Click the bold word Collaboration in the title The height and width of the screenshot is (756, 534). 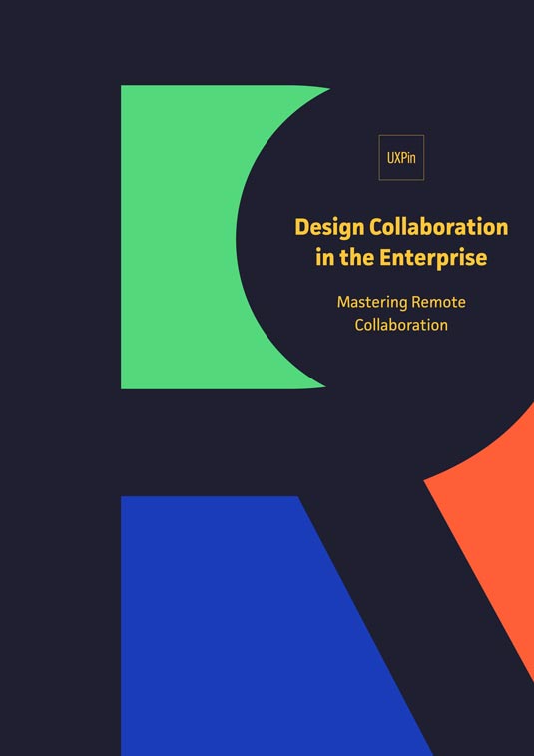pyautogui.click(x=438, y=226)
